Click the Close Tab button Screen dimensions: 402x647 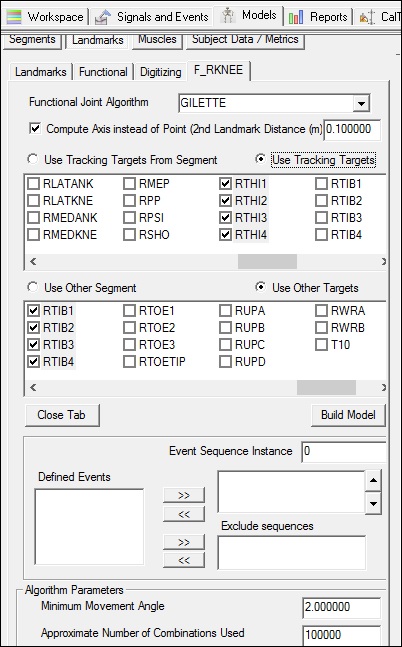coord(62,415)
